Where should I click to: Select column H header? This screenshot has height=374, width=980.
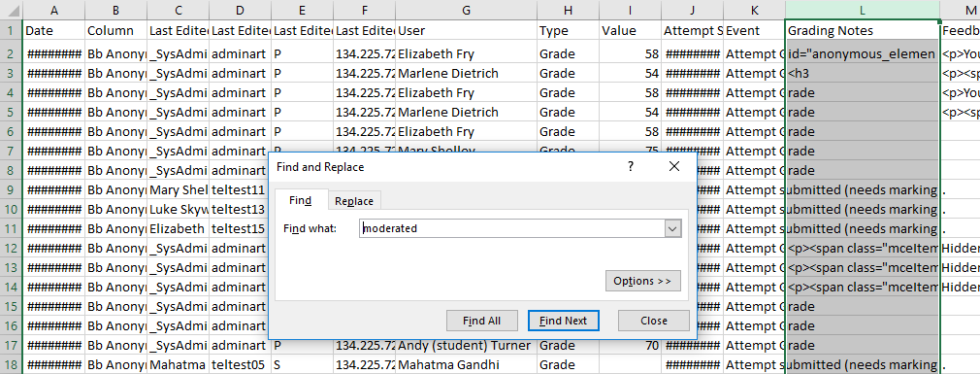[x=568, y=10]
